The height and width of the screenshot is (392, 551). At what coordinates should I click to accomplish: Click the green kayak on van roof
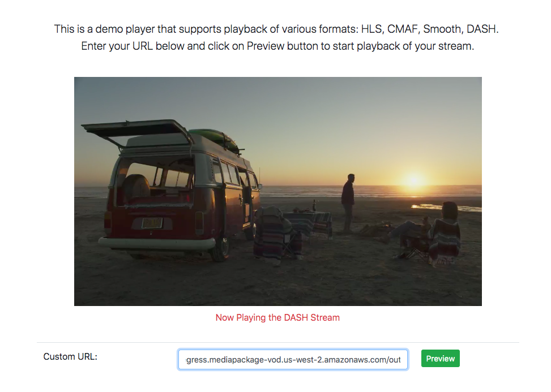point(214,137)
